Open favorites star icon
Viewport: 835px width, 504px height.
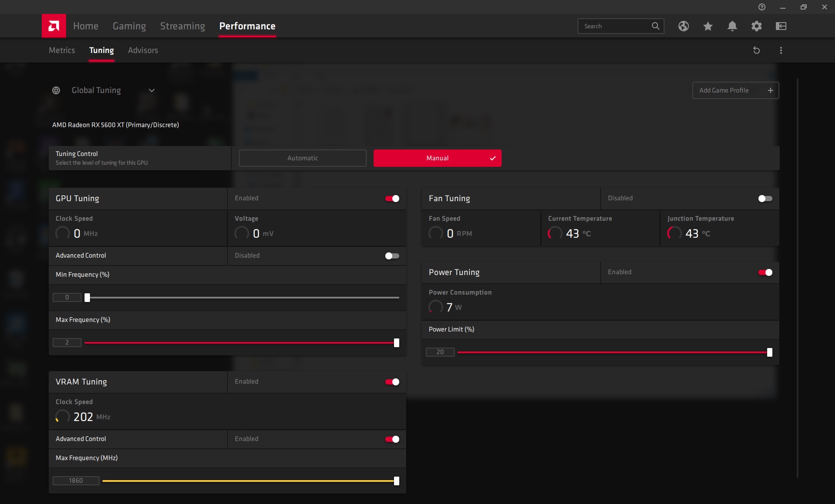[708, 26]
